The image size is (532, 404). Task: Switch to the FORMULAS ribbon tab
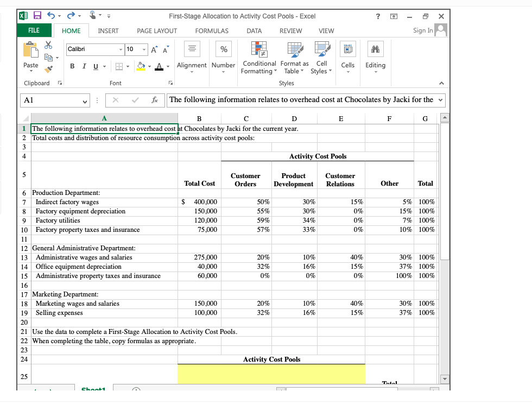[x=212, y=31]
